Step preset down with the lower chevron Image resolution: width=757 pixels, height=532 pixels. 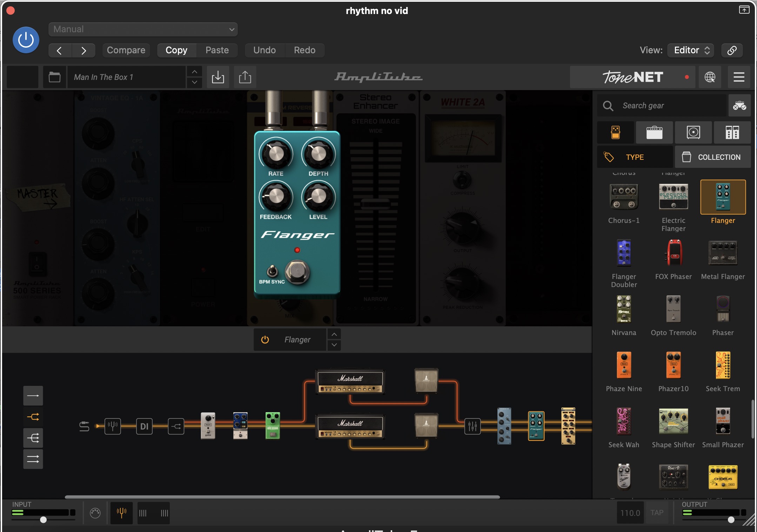click(194, 82)
